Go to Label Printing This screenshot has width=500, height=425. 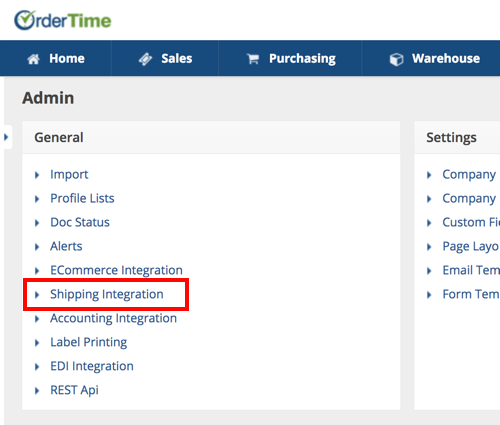point(88,342)
